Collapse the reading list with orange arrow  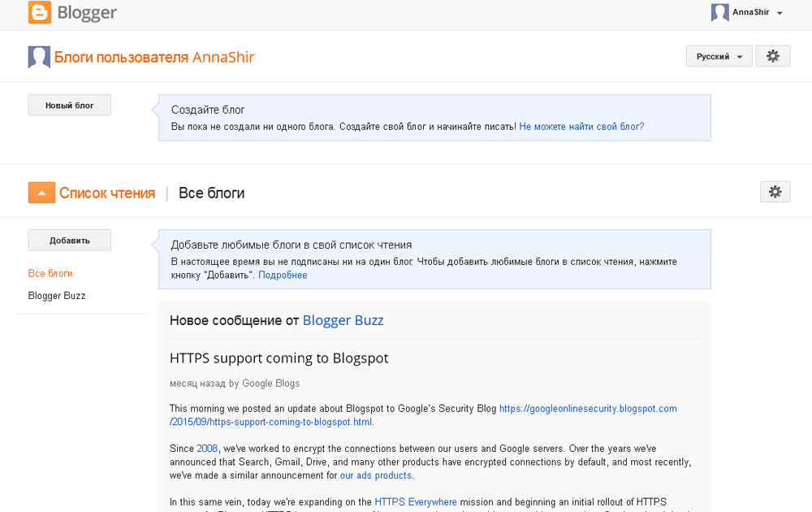41,193
